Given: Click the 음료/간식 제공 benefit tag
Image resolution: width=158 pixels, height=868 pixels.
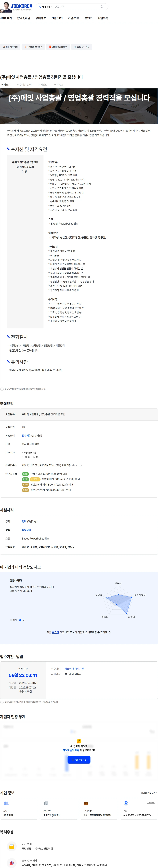Looking at the screenshot, I should (82, 47).
